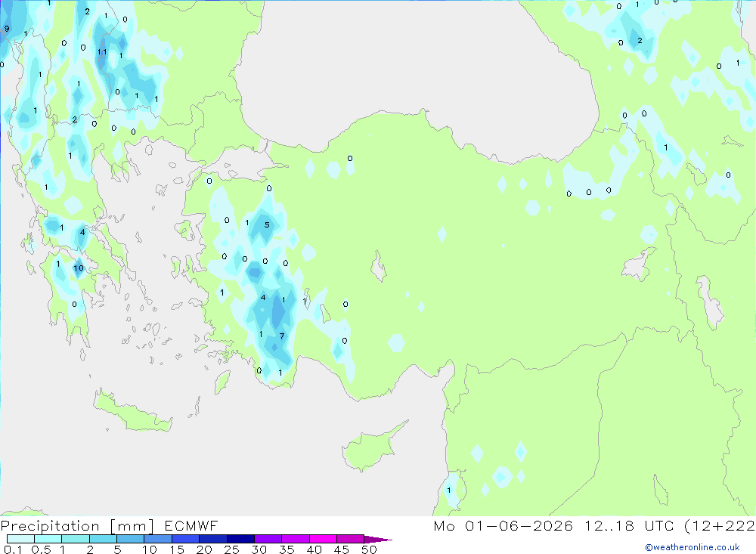756x554 pixels.
Task: Click the legend label '35'
Action: (x=287, y=549)
